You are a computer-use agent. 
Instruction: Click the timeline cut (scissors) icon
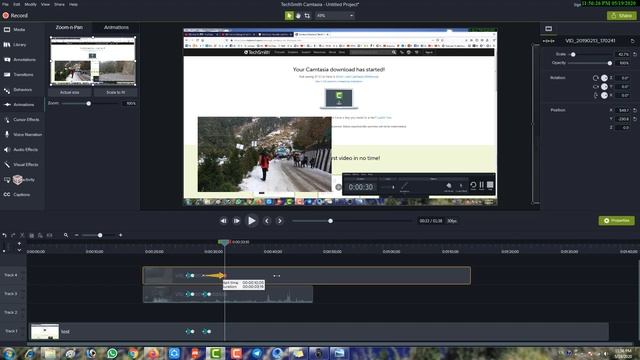[22, 236]
